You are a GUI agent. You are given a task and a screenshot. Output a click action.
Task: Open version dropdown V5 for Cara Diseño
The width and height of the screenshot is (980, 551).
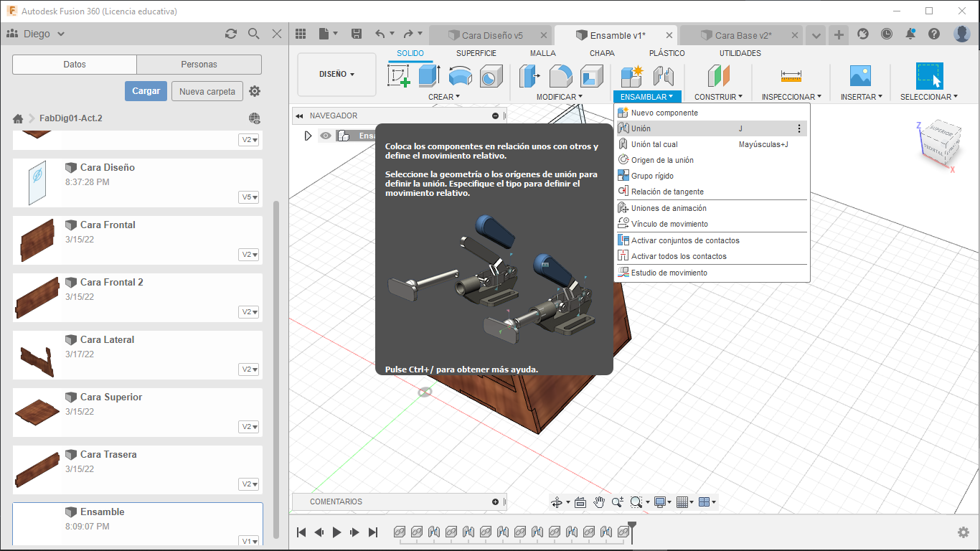(x=250, y=197)
